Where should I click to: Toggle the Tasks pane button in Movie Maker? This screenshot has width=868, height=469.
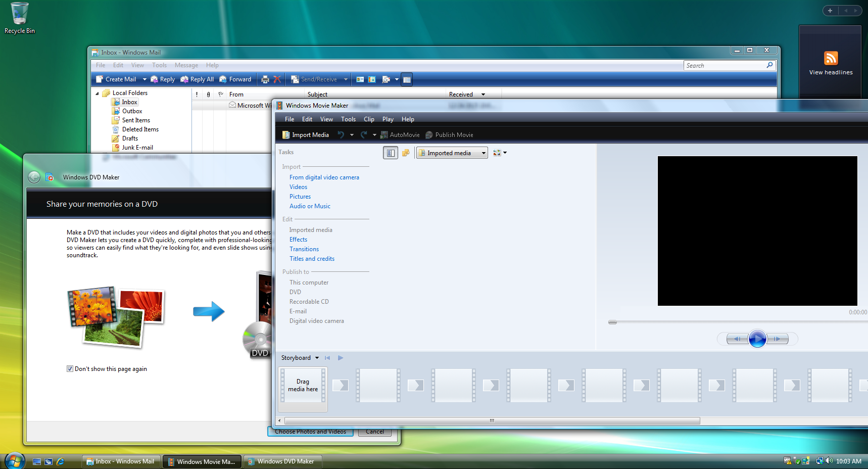tap(390, 153)
